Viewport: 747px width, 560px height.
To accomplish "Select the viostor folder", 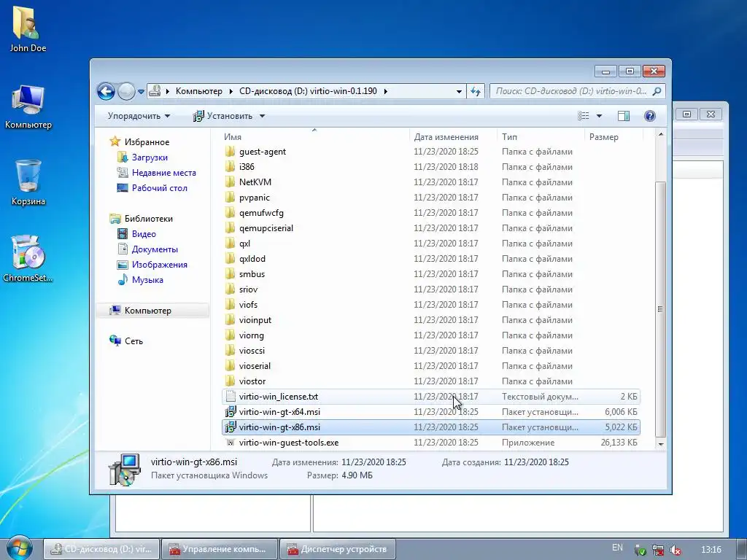I will tap(252, 381).
